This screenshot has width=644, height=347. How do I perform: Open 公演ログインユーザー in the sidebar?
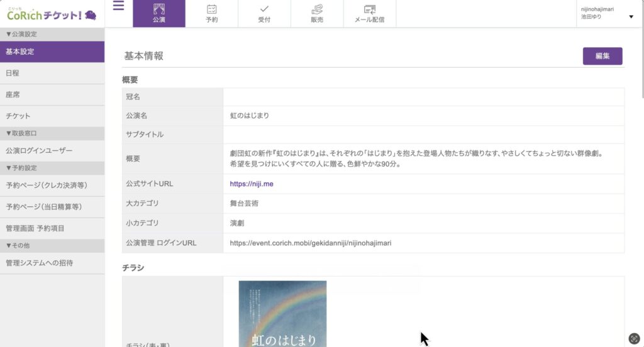tap(39, 151)
